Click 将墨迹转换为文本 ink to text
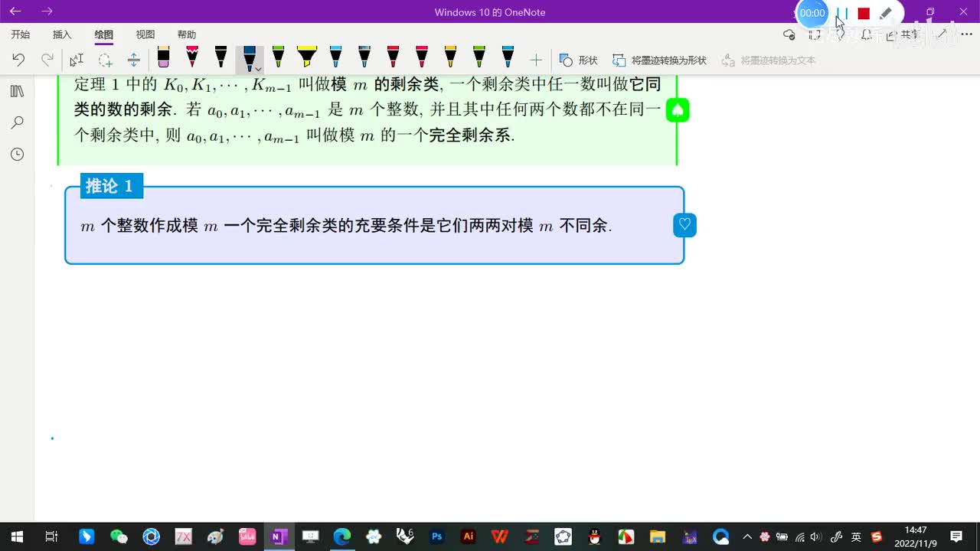Image resolution: width=980 pixels, height=551 pixels. pos(768,60)
